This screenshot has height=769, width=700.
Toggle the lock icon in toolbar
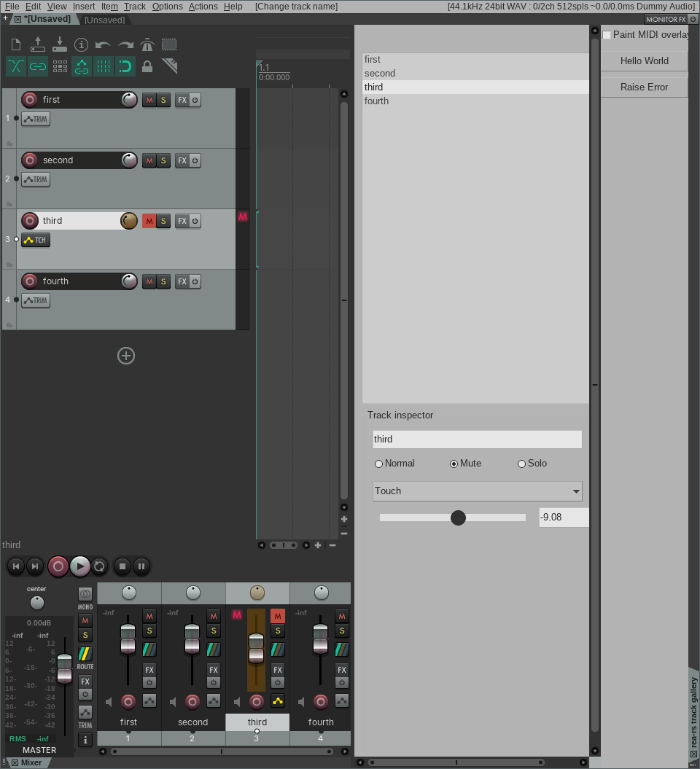pyautogui.click(x=147, y=66)
